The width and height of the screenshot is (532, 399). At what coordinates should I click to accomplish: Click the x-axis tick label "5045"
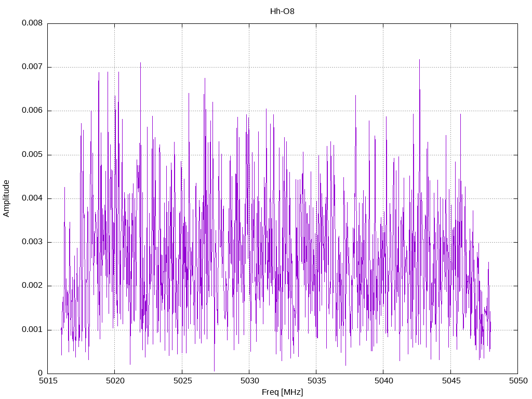(451, 381)
